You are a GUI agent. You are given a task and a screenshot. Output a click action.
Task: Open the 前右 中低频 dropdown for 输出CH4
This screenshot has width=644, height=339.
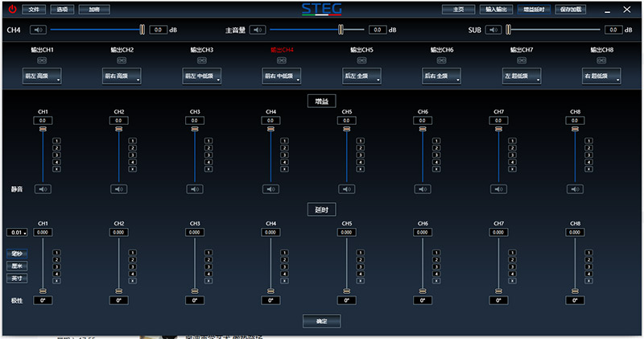(281, 76)
